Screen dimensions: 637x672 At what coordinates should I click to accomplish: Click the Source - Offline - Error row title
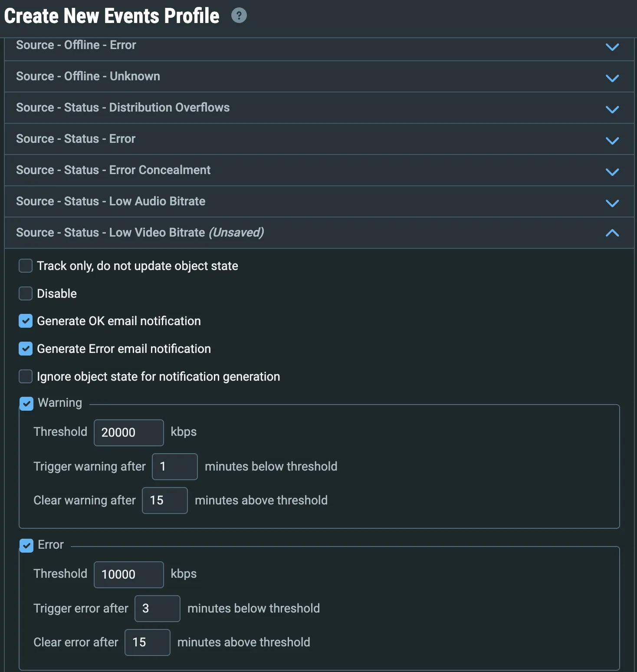(76, 45)
